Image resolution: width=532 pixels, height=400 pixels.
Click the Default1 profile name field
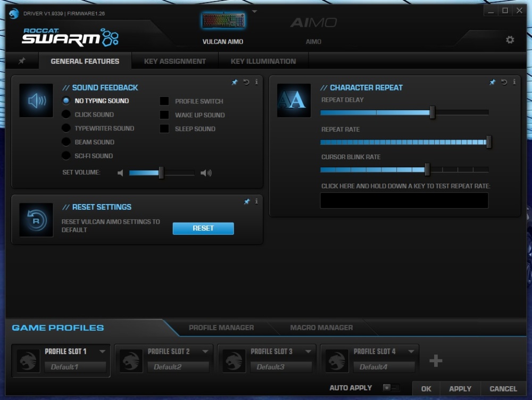(76, 367)
